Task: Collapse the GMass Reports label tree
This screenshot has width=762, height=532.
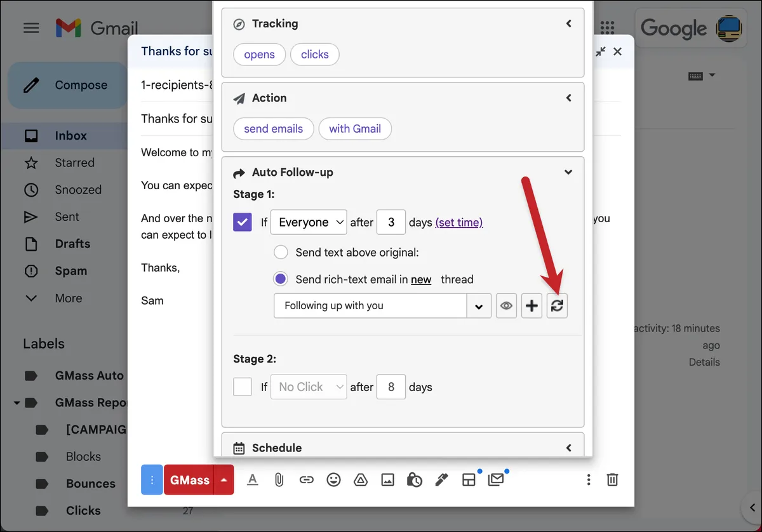Action: [x=17, y=402]
